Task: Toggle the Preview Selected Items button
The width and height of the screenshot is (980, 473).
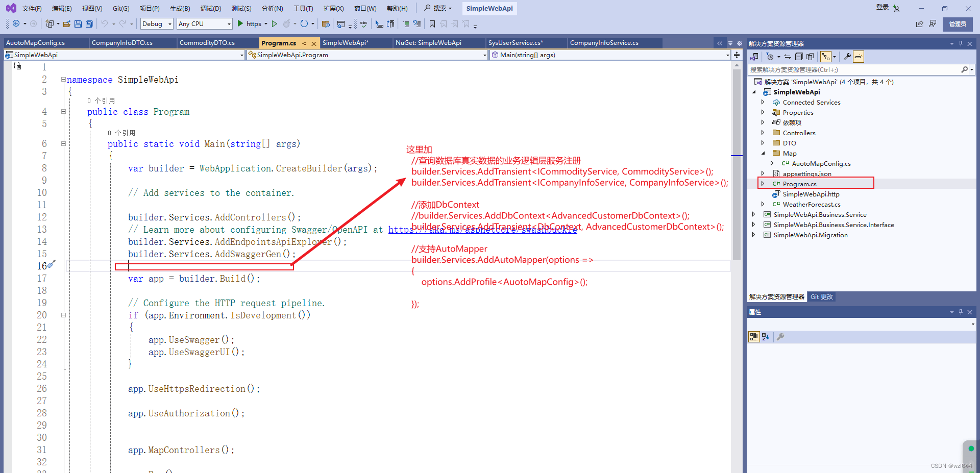Action: tap(859, 57)
